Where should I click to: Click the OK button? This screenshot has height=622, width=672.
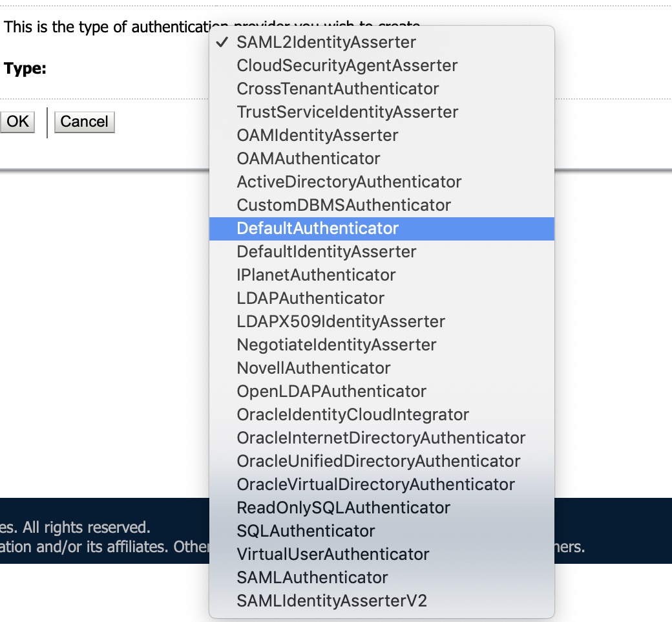17,122
